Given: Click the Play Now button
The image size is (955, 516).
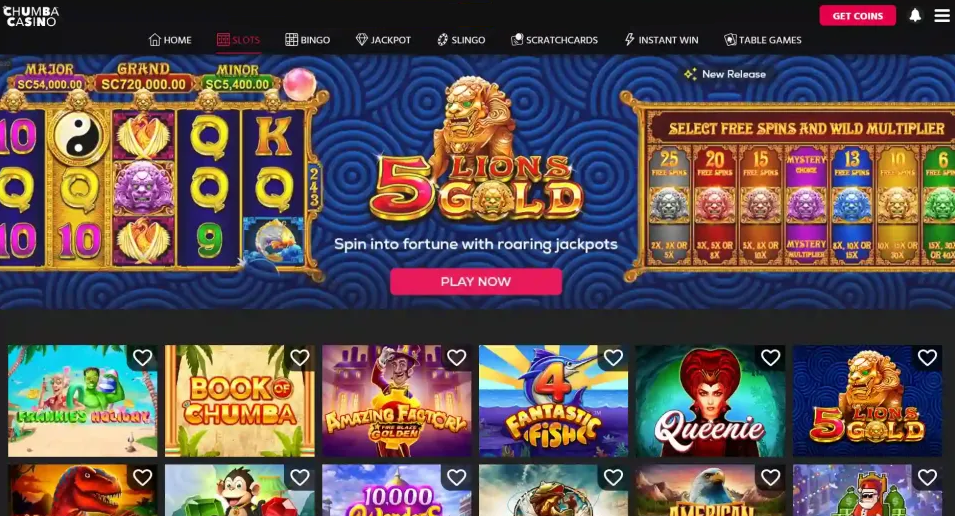Looking at the screenshot, I should pyautogui.click(x=476, y=281).
